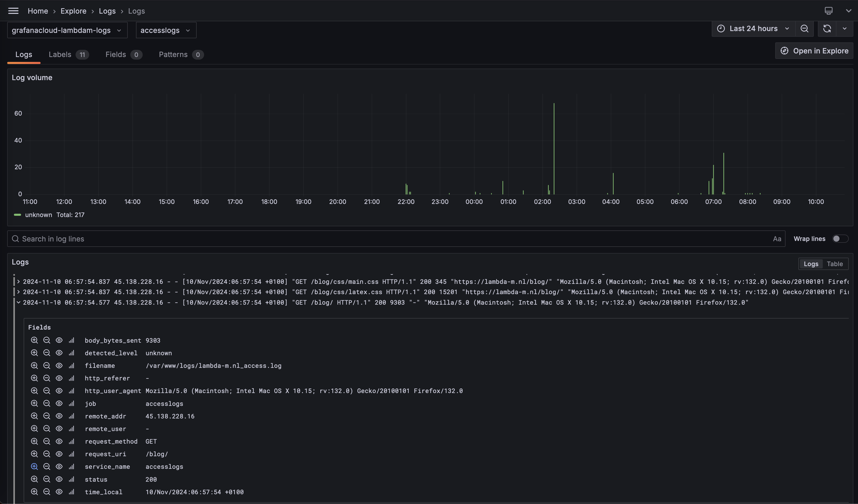Image resolution: width=858 pixels, height=504 pixels.
Task: Go to Home breadcrumb
Action: [38, 11]
